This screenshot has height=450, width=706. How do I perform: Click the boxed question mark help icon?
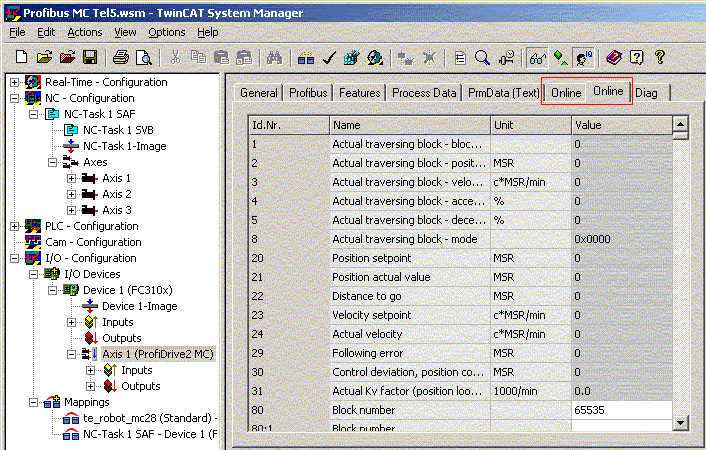tap(637, 57)
